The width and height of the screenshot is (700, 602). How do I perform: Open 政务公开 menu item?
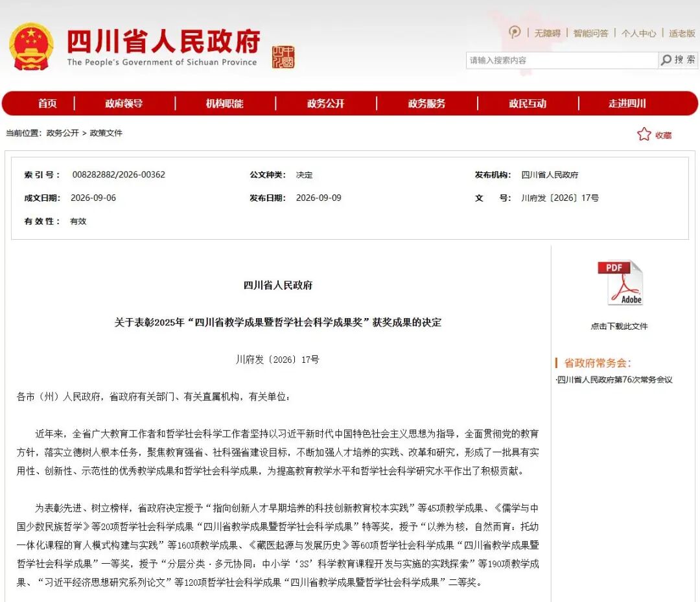(x=325, y=104)
